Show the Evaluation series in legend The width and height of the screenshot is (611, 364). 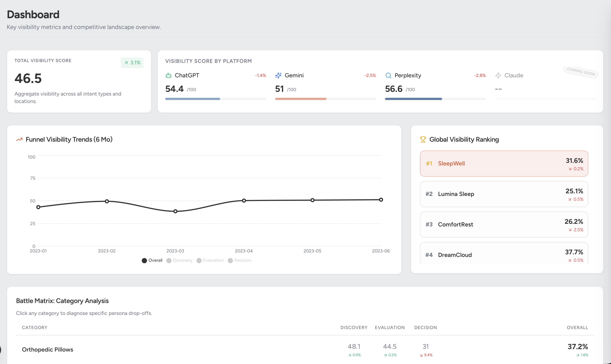210,260
